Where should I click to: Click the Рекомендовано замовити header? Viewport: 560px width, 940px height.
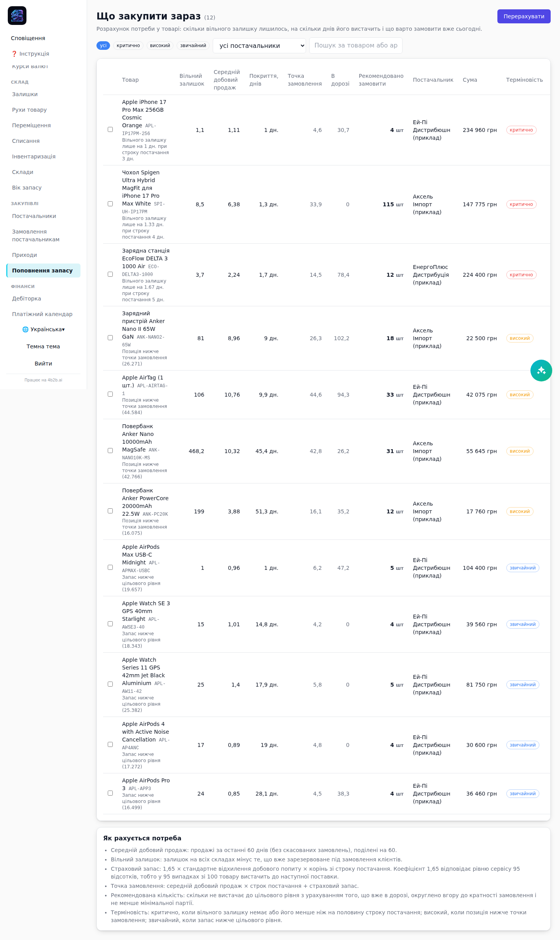coord(381,80)
